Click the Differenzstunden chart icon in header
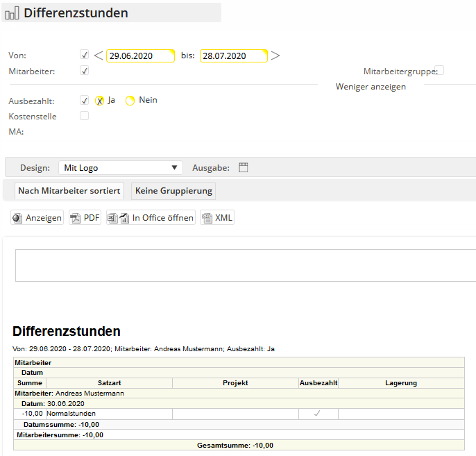Image resolution: width=476 pixels, height=456 pixels. pos(12,13)
